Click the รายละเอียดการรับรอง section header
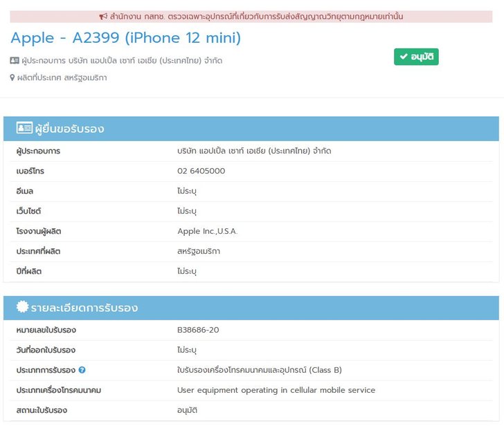 [x=251, y=308]
